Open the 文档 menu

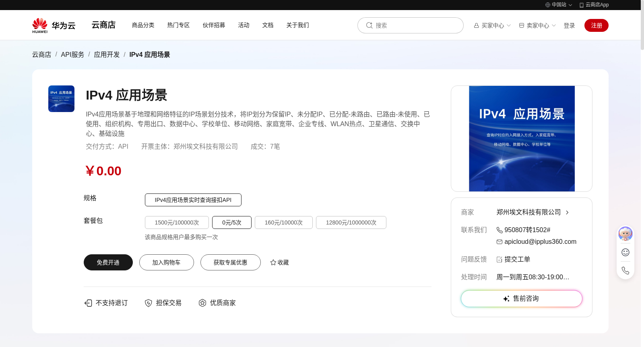(x=268, y=25)
